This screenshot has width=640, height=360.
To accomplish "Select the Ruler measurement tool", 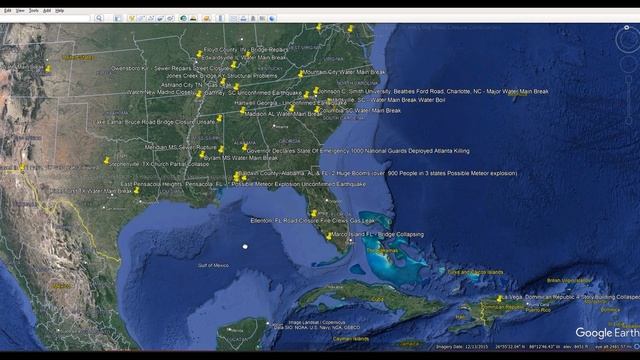I will point(220,18).
